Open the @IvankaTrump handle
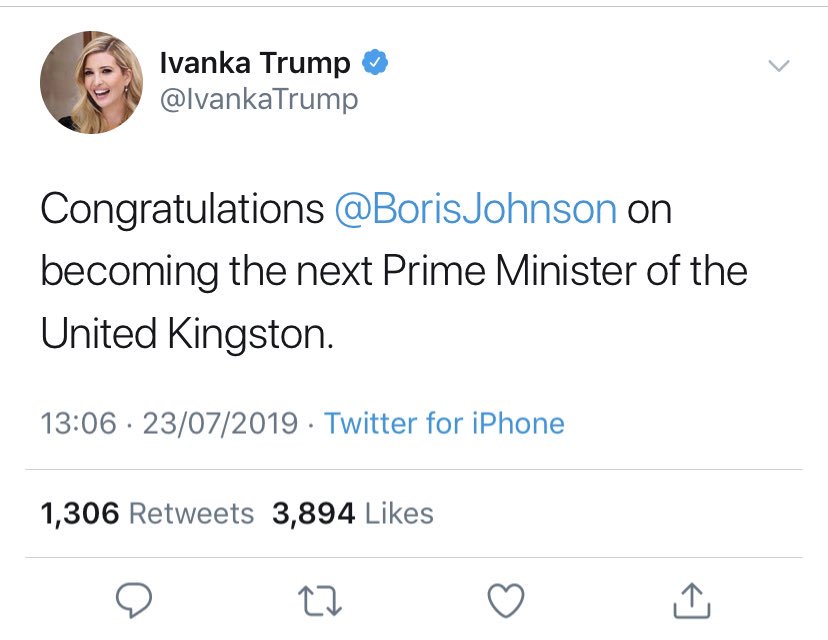 [258, 100]
